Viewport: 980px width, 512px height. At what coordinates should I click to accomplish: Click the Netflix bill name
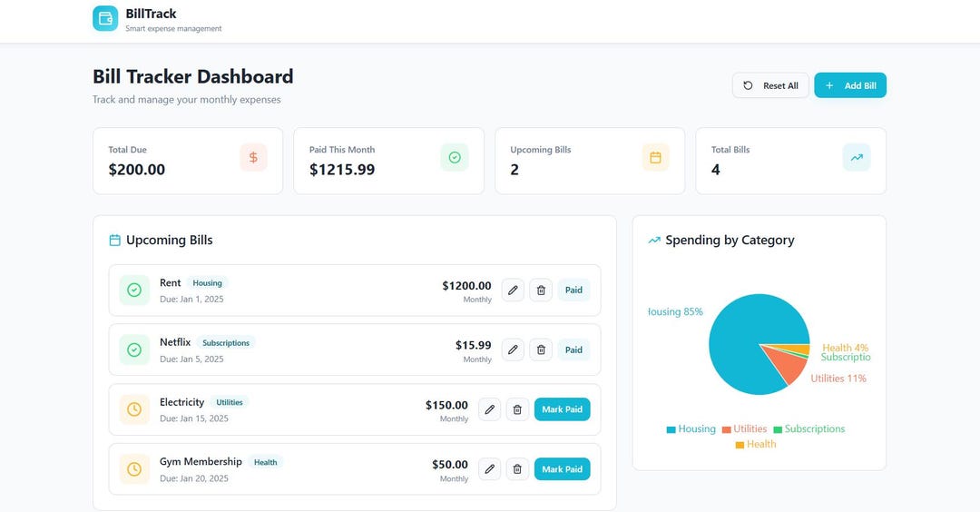(x=175, y=342)
